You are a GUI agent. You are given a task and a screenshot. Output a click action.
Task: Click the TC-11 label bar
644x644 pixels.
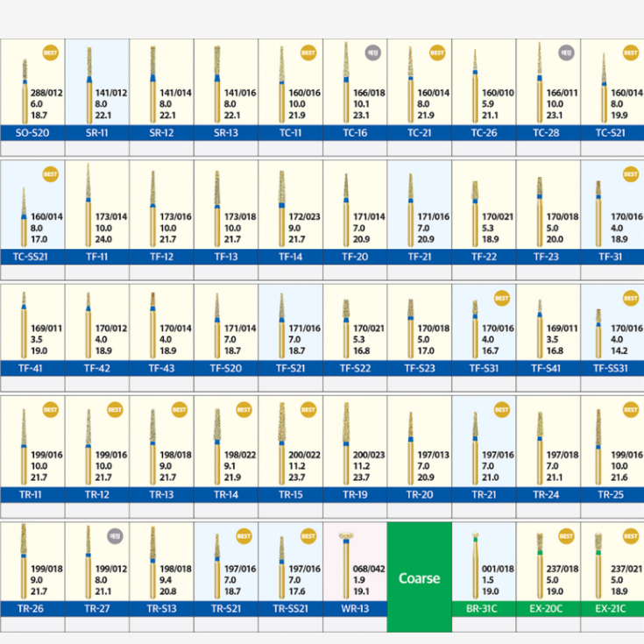[x=290, y=132]
